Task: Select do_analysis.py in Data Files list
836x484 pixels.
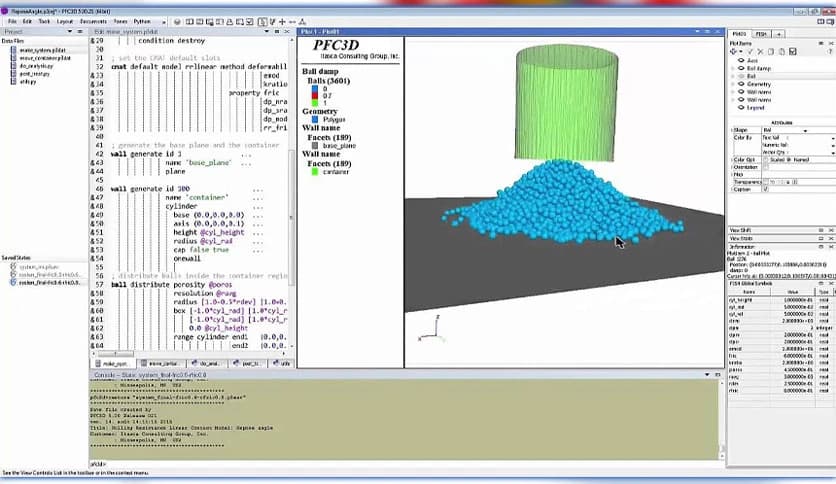Action: pyautogui.click(x=36, y=66)
